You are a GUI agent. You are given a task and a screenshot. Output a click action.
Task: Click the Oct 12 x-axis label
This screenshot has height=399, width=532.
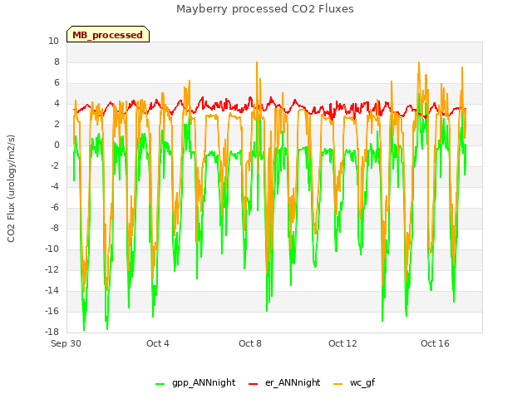[342, 343]
